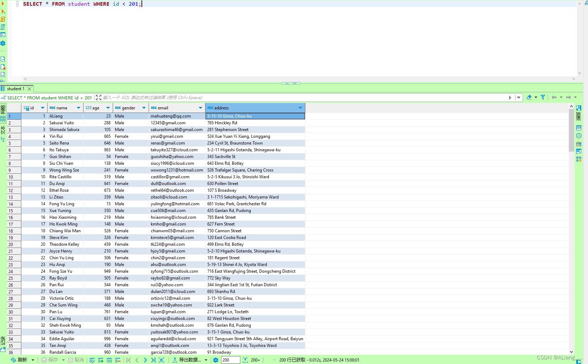Jump to the first row
Screen dimensions: 588x364
[x=129, y=360]
